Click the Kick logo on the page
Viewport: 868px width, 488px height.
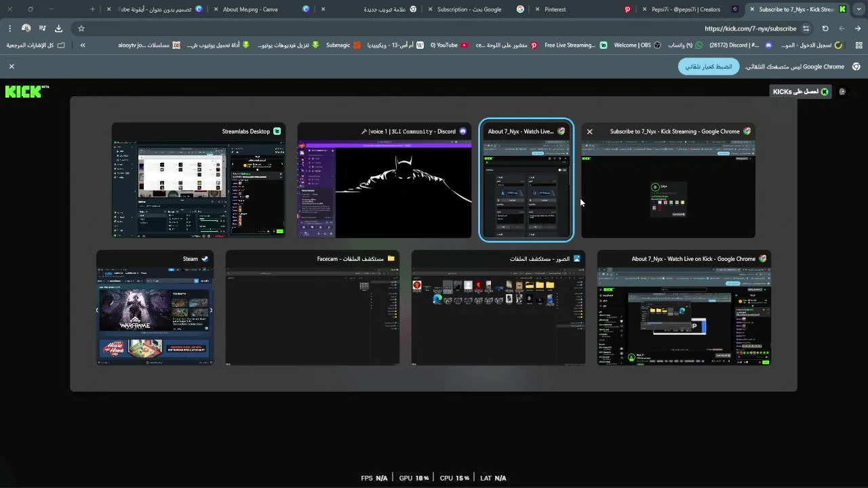pyautogui.click(x=26, y=91)
